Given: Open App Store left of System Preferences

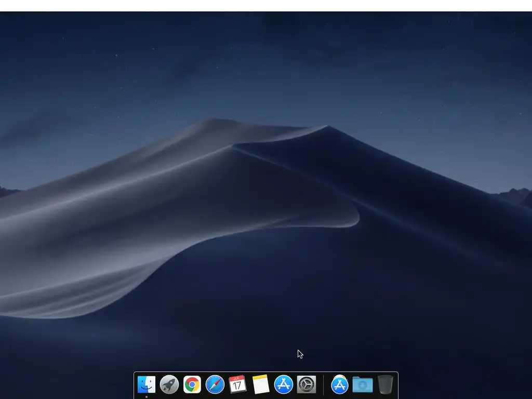Looking at the screenshot, I should coord(283,384).
